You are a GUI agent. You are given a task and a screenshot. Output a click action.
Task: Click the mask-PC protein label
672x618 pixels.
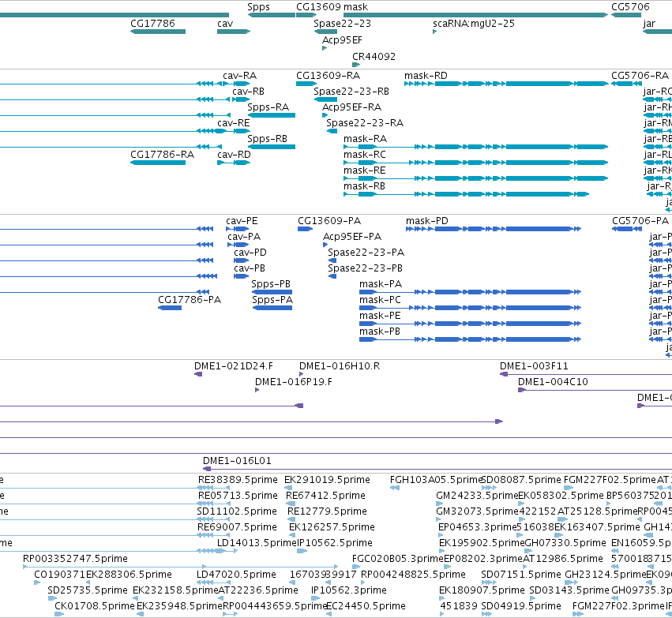(x=380, y=299)
